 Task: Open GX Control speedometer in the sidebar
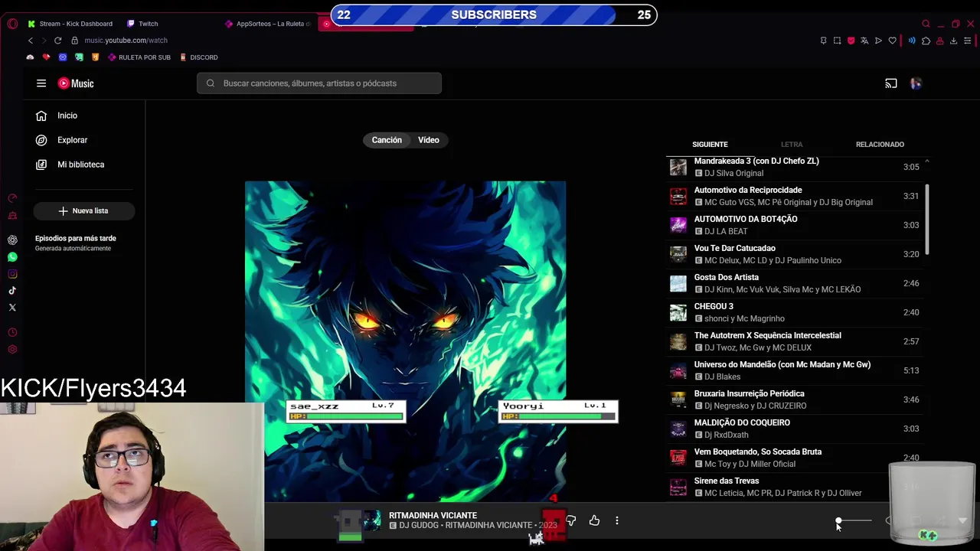tap(12, 198)
